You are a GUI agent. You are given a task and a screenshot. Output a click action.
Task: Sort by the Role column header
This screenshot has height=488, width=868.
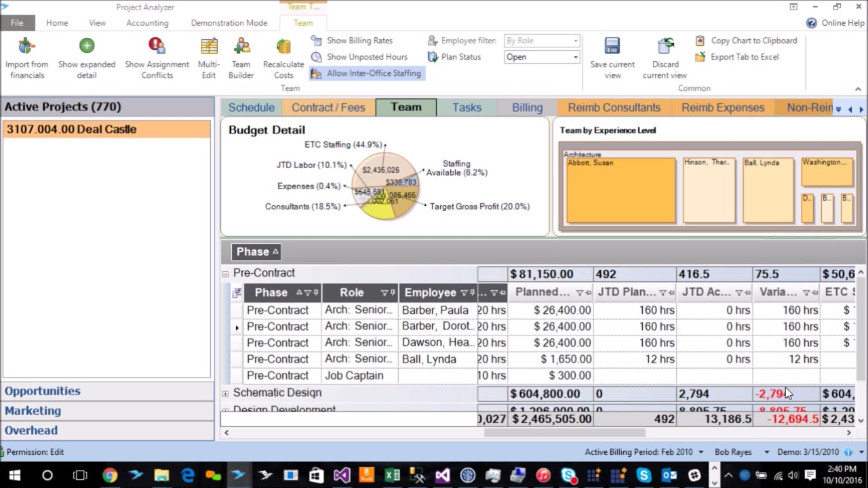(351, 293)
